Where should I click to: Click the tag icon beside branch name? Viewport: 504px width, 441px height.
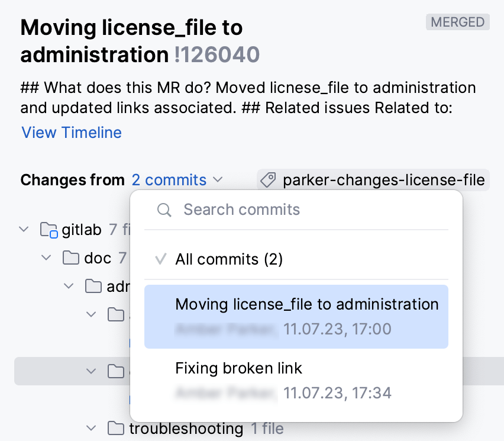click(269, 180)
